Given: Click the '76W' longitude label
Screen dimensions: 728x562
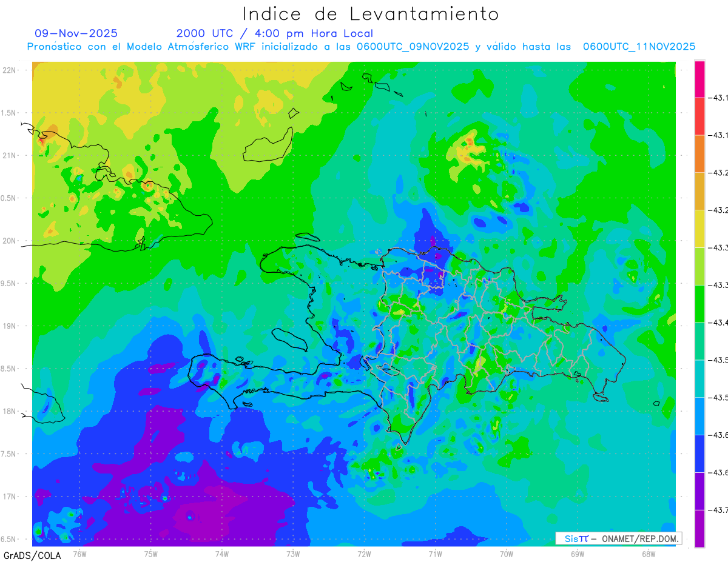Looking at the screenshot, I should pyautogui.click(x=79, y=554).
